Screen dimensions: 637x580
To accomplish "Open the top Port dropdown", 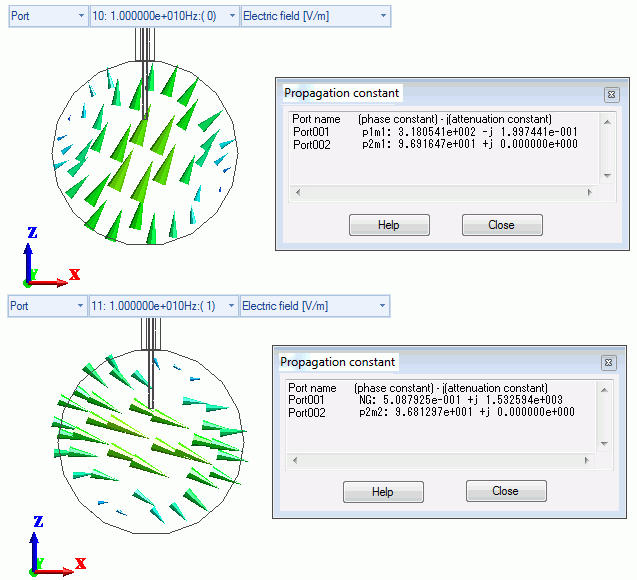I will click(x=47, y=17).
